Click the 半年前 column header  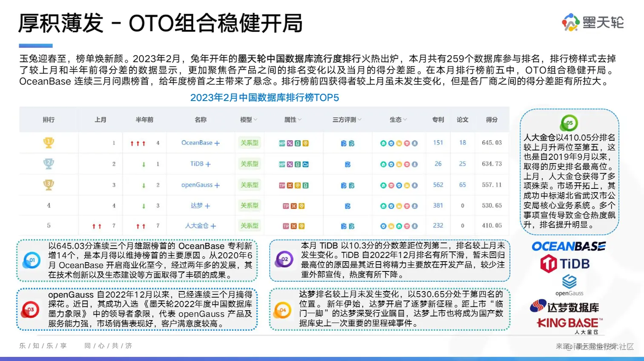click(x=144, y=120)
